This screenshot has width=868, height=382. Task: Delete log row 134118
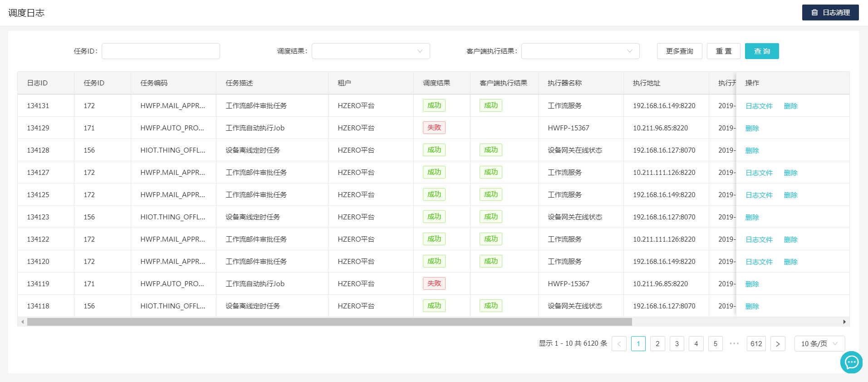(x=752, y=306)
